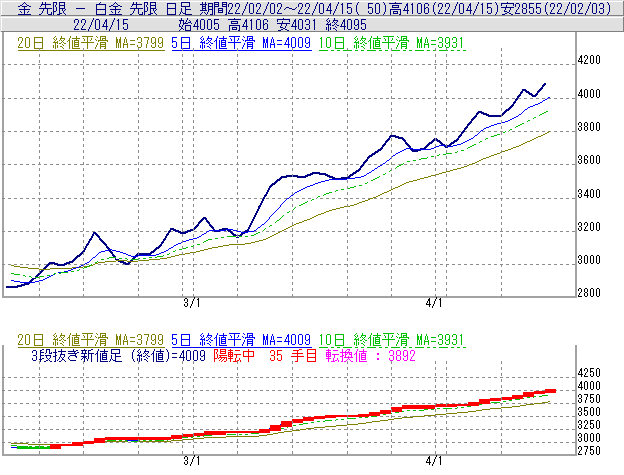This screenshot has height=475, width=624.
Task: Click the 4/1 date label under lower chart
Action: [x=434, y=461]
